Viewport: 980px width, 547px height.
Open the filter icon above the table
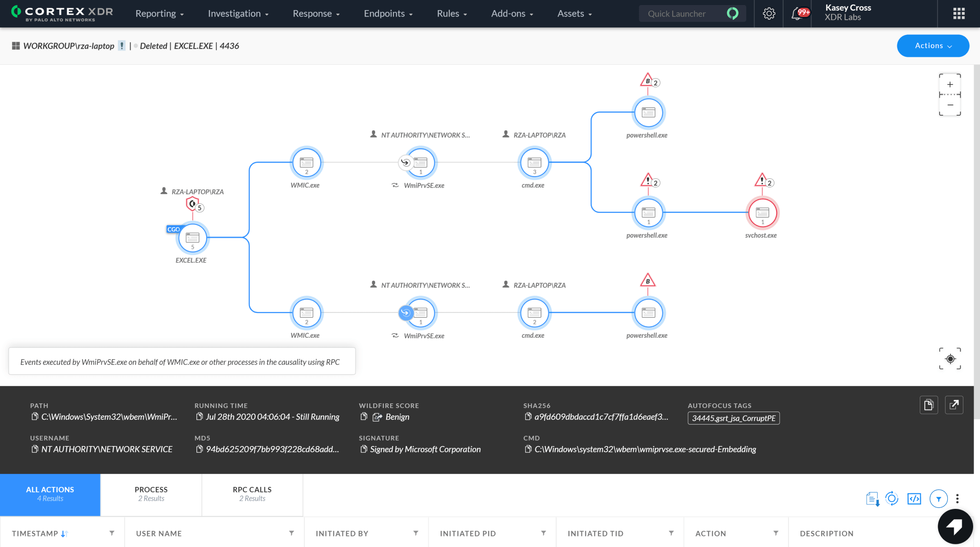click(x=939, y=498)
